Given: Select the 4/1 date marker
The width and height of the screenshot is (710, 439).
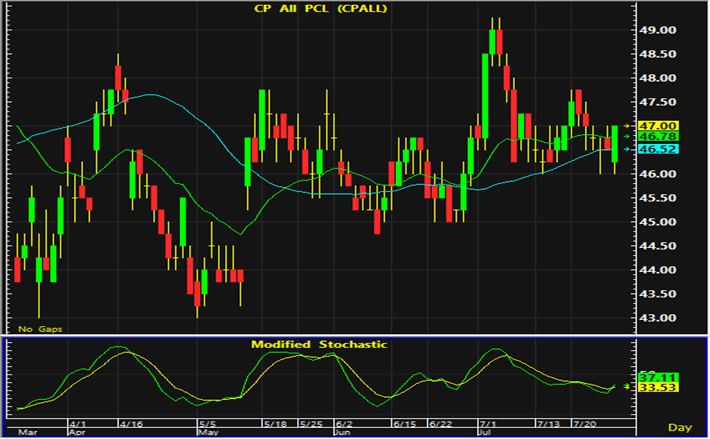Looking at the screenshot, I should 77,424.
